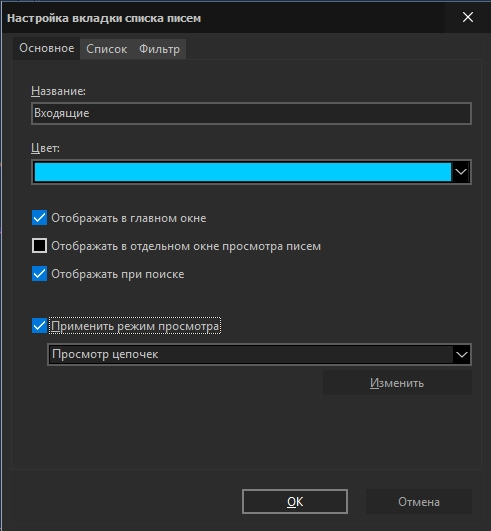This screenshot has height=531, width=491.
Task: Close the mail list tab settings dialog
Action: coord(468,17)
